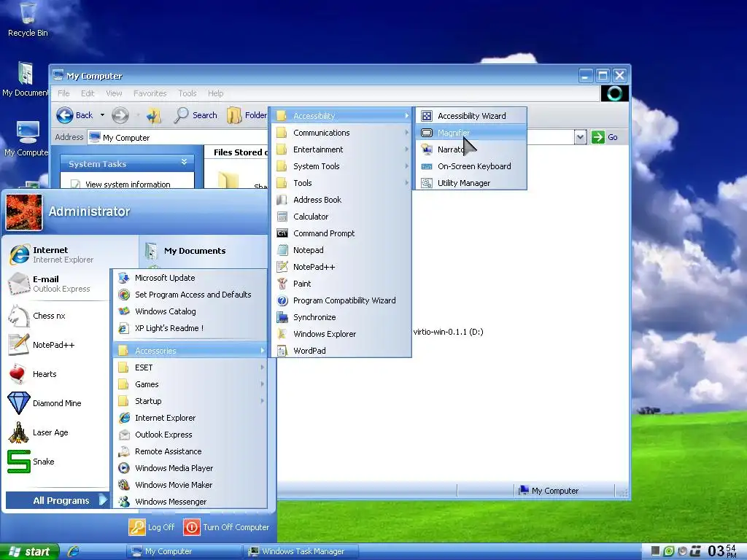
Task: Click Set Program Access and Defaults icon
Action: click(x=124, y=295)
